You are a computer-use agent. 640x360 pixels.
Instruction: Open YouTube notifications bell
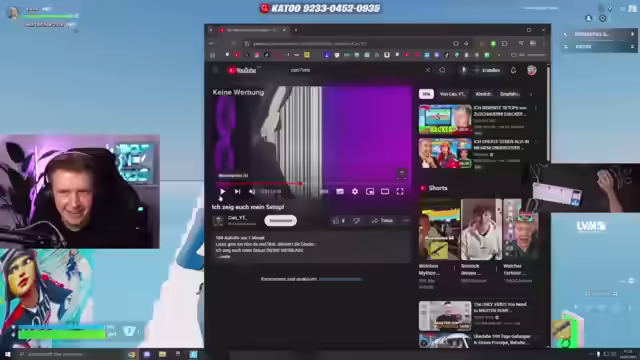[x=513, y=70]
